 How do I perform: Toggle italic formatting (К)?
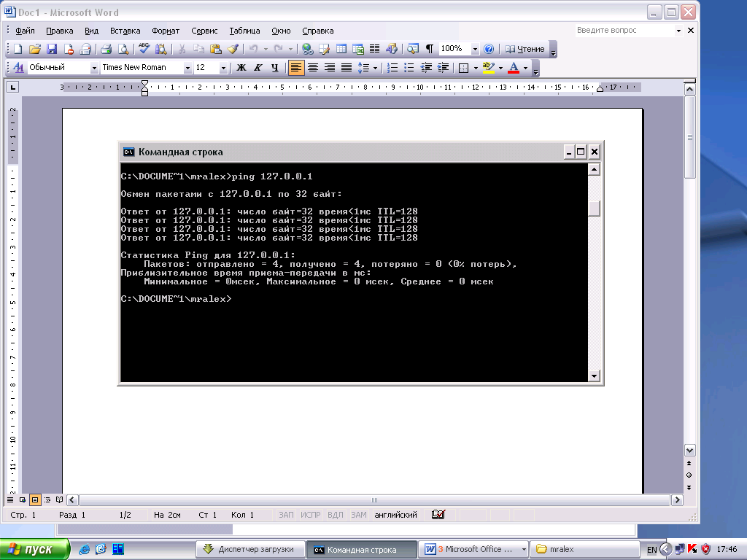click(258, 68)
